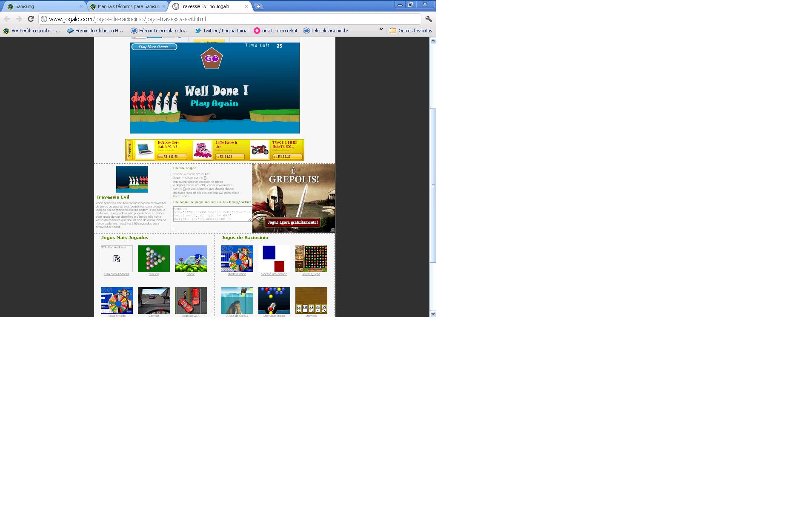Open the orkut - meu orkut bookmark
This screenshot has width=798, height=532.
click(276, 31)
